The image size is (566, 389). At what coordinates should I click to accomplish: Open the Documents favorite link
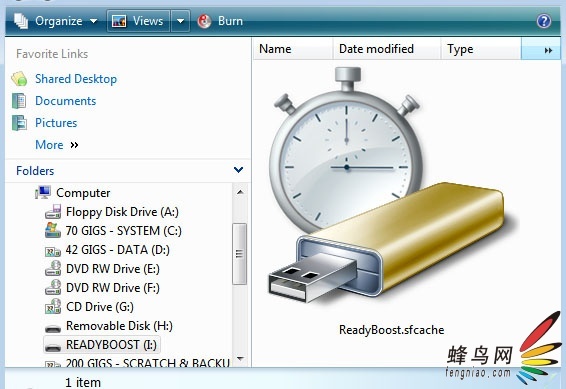(x=65, y=101)
